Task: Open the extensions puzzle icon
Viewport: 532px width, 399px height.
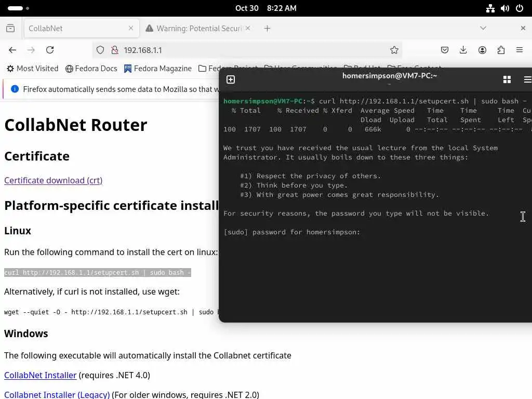Action: pyautogui.click(x=501, y=50)
